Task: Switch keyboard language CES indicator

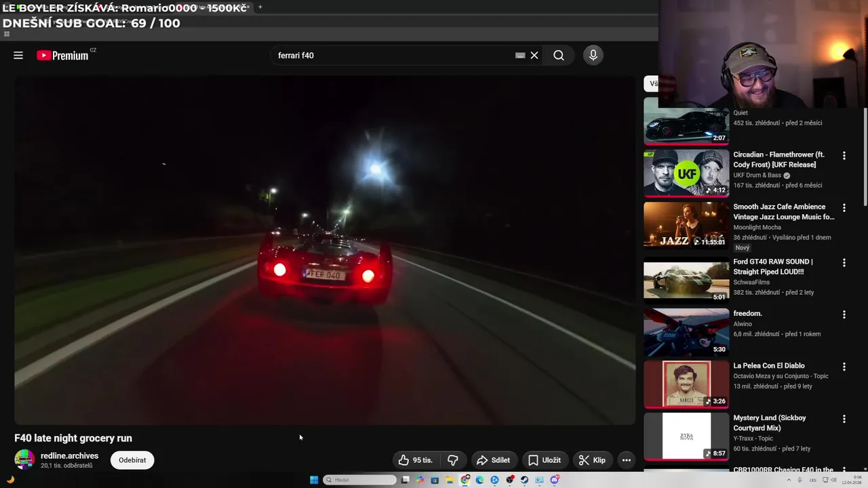Action: pos(812,480)
